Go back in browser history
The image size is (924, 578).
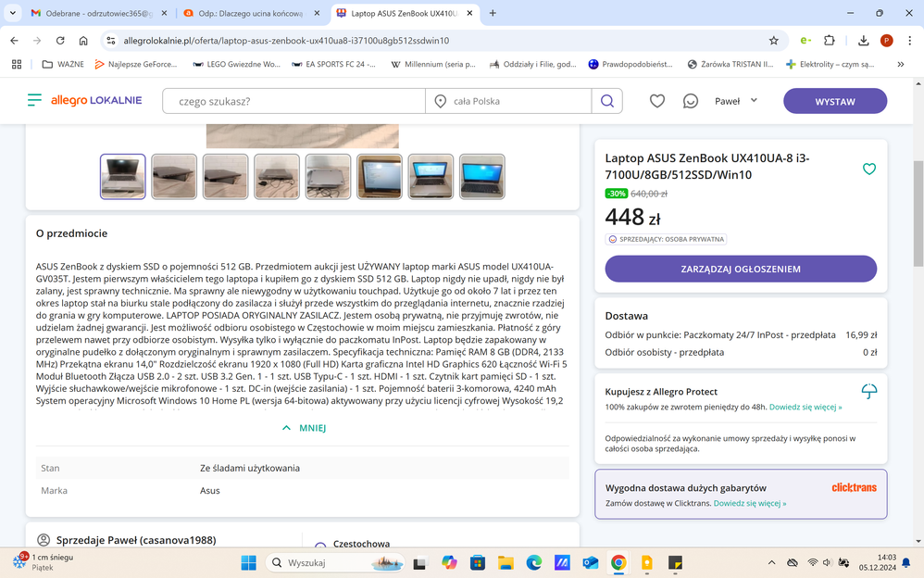click(14, 40)
